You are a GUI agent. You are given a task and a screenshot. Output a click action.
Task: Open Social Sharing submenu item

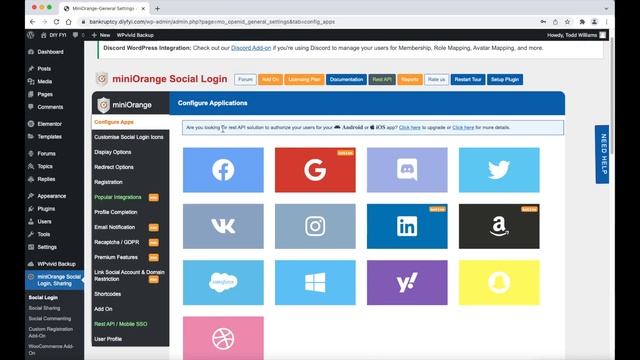(x=44, y=308)
